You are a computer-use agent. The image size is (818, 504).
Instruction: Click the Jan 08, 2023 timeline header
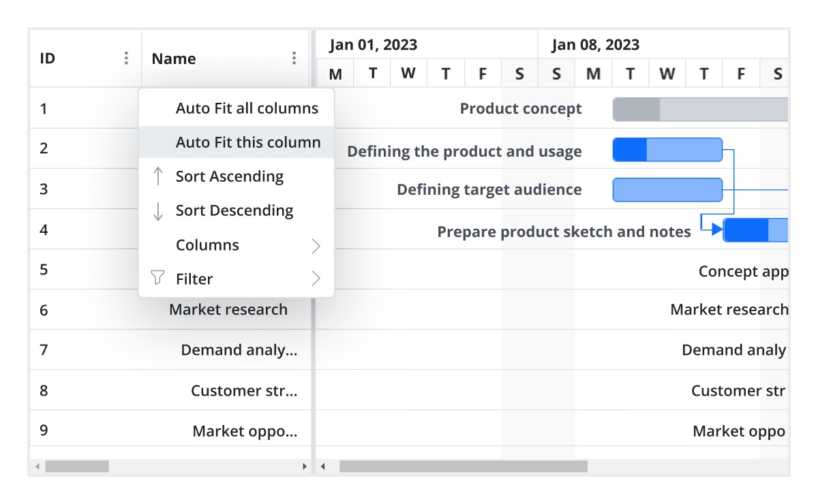(596, 44)
